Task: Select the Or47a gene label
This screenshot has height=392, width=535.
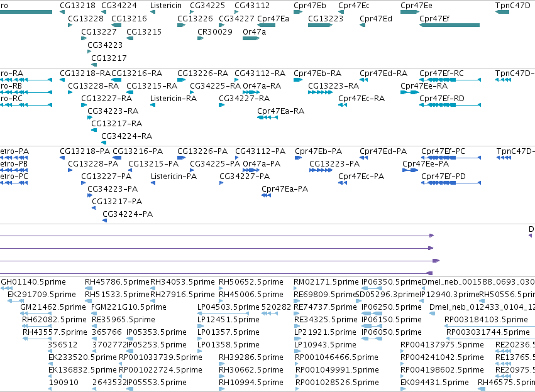Action: point(254,31)
